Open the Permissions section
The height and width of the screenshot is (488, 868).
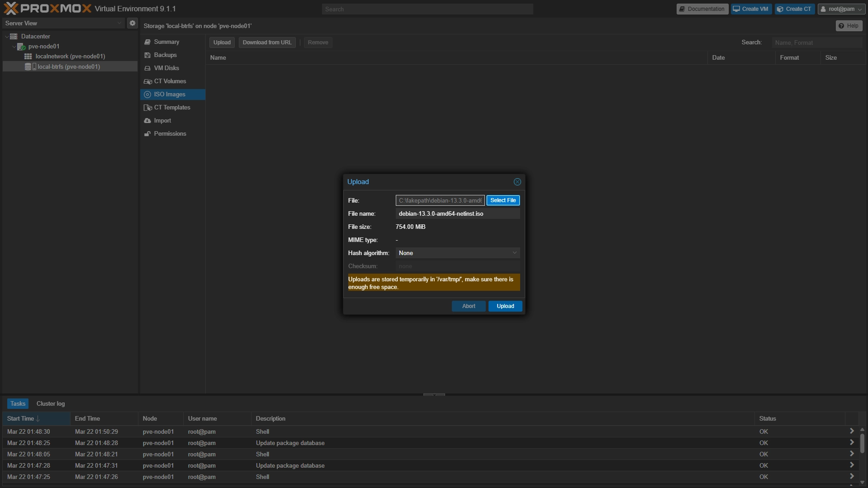click(x=172, y=134)
